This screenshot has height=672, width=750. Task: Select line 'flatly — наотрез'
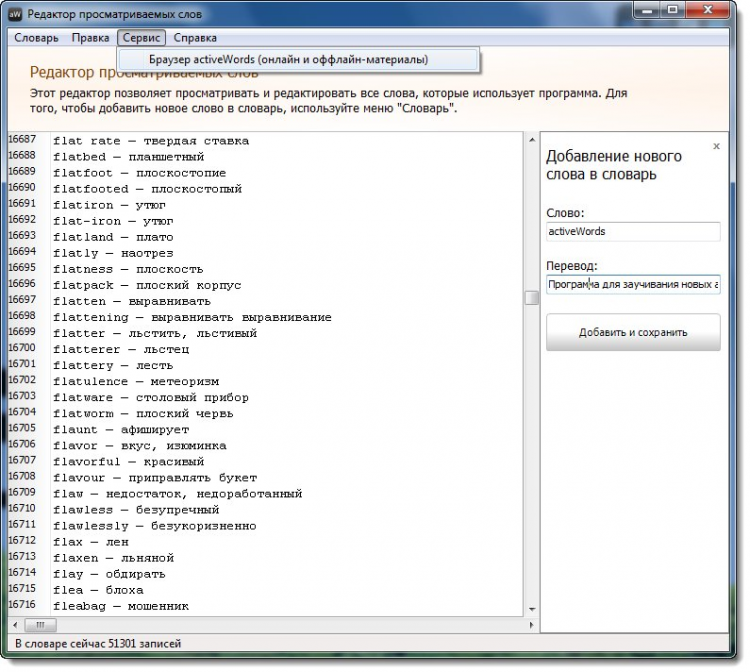(113, 253)
